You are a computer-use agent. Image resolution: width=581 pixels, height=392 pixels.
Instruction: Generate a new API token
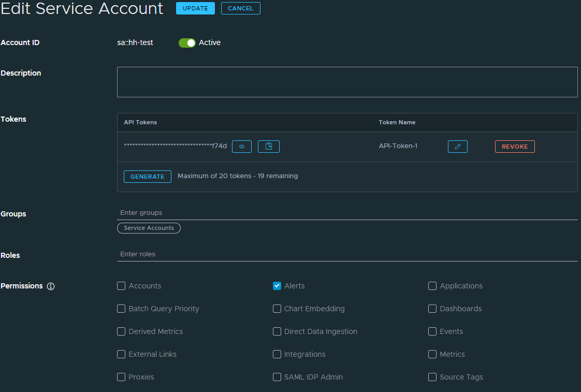[x=147, y=177]
